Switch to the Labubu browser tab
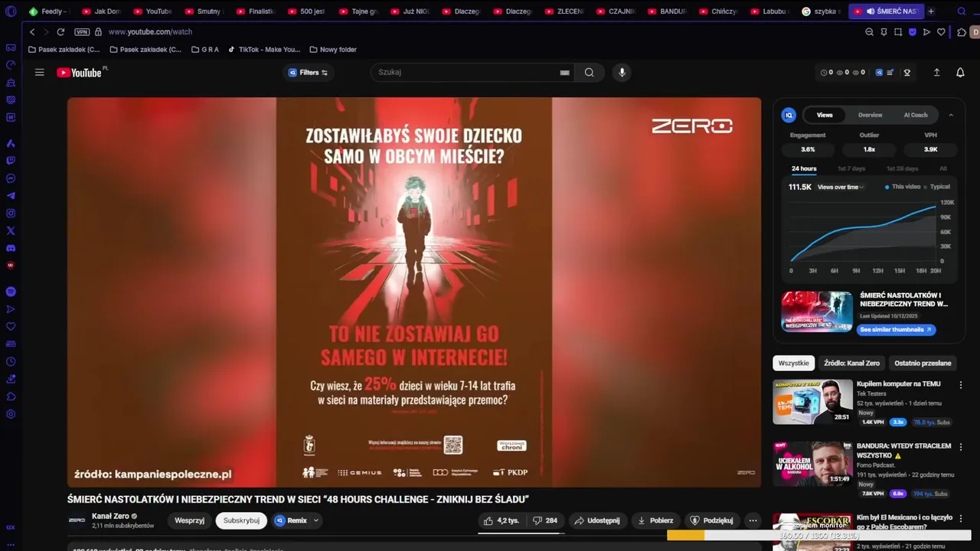This screenshot has height=551, width=980. coord(770,11)
